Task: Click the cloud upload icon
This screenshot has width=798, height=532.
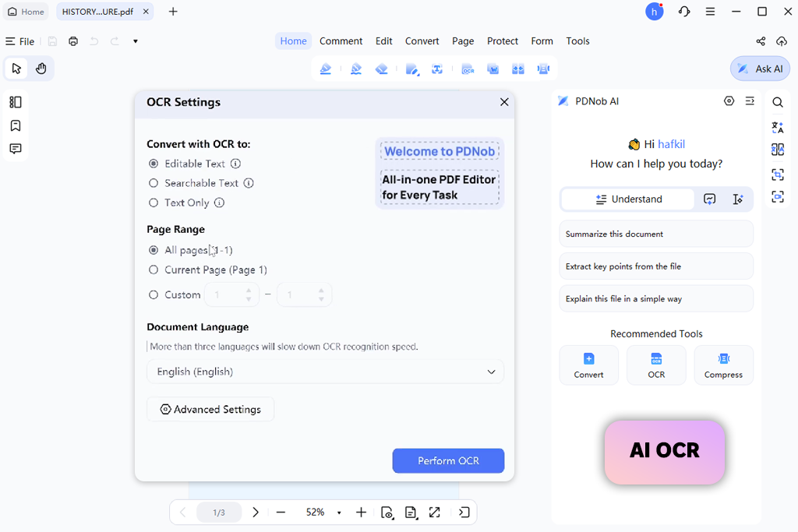Action: 782,41
